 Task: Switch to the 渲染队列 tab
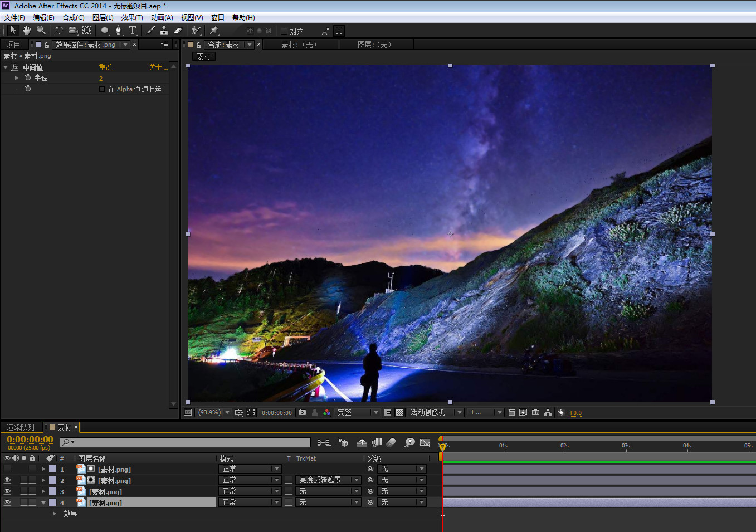point(21,427)
